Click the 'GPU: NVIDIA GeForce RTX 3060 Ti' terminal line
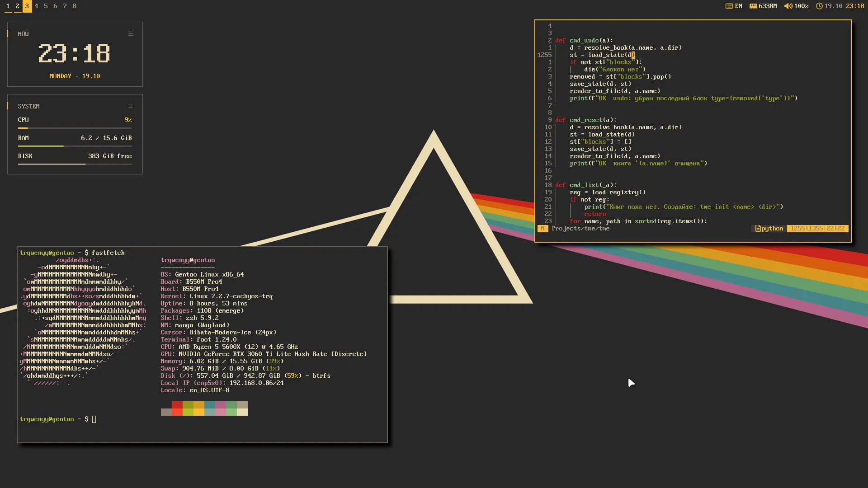Viewport: 868px width, 488px height. pyautogui.click(x=264, y=354)
